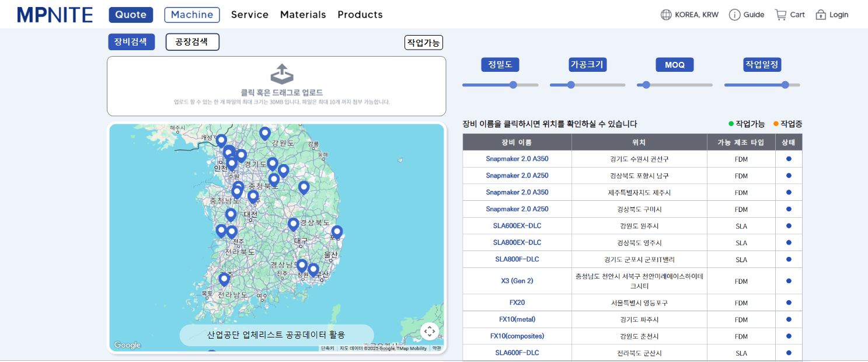868x362 pixels.
Task: Click the 위치 column header
Action: coord(639,142)
